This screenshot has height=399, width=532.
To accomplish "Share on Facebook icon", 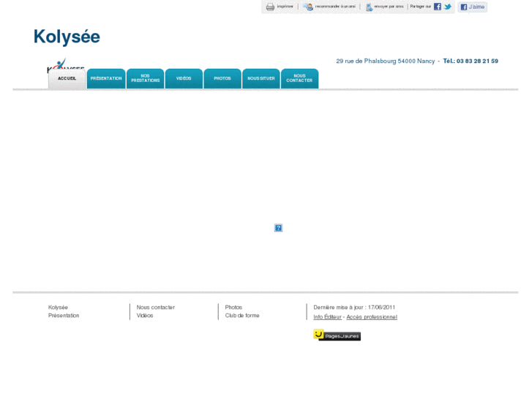I will 438,7.
